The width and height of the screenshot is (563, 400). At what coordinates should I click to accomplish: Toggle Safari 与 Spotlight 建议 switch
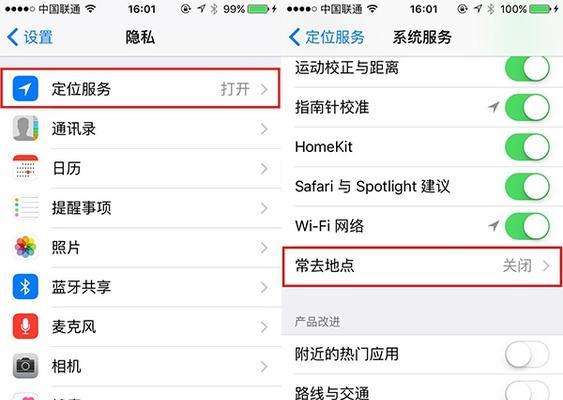(x=527, y=186)
